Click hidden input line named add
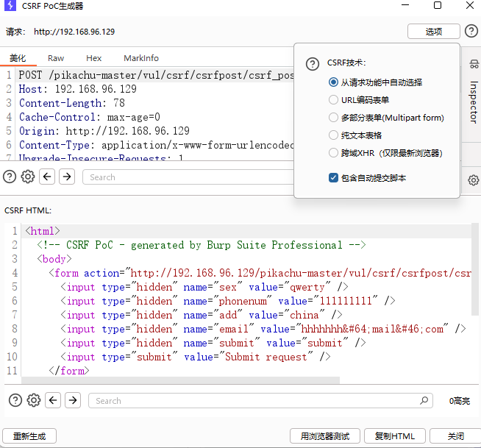The image size is (481, 448). click(202, 315)
